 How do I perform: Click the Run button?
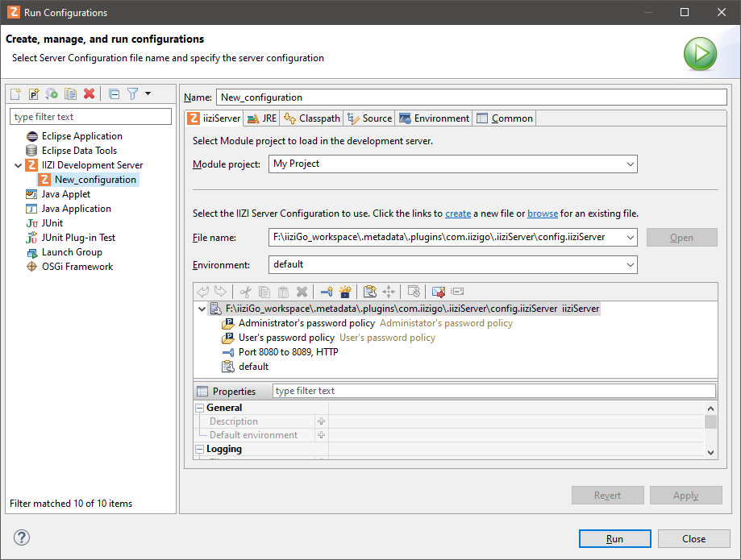[x=615, y=539]
